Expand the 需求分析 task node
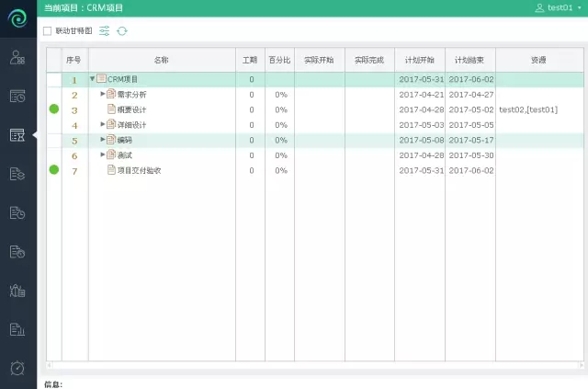588x389 pixels. click(x=103, y=94)
